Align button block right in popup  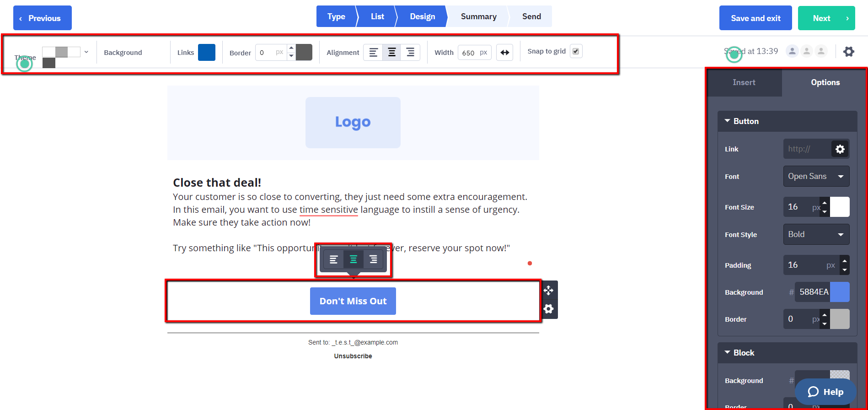point(373,259)
